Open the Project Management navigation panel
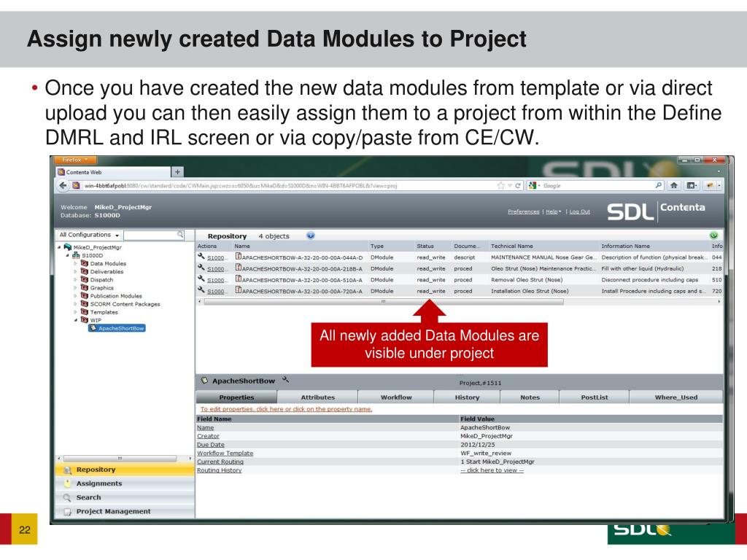Screen dimensions: 747x560 point(125,511)
